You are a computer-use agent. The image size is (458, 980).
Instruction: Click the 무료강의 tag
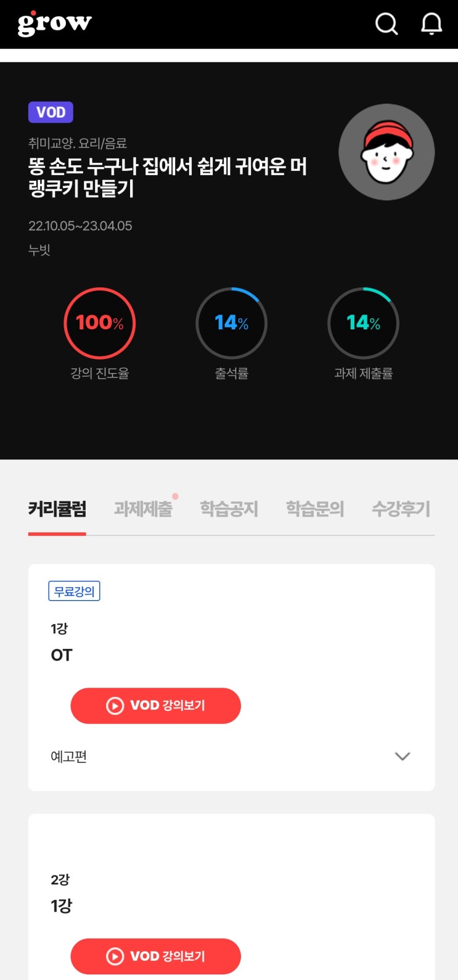(x=74, y=591)
